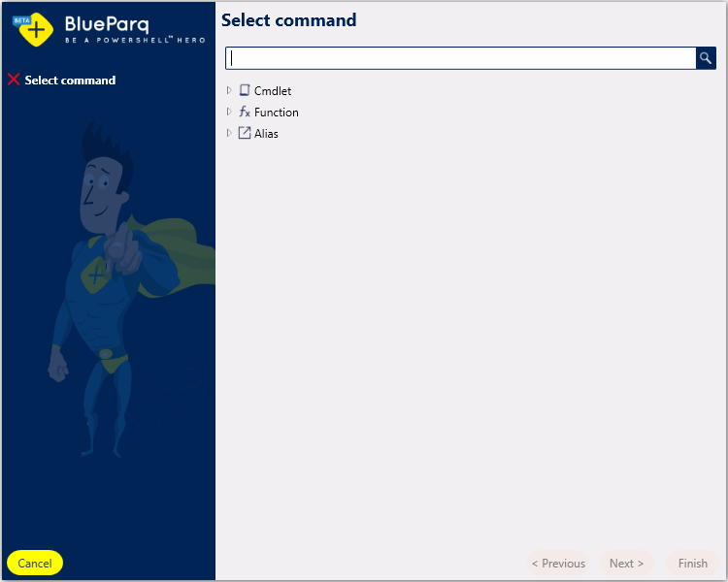
Task: Select the Cmdlet label in tree
Action: (x=273, y=91)
